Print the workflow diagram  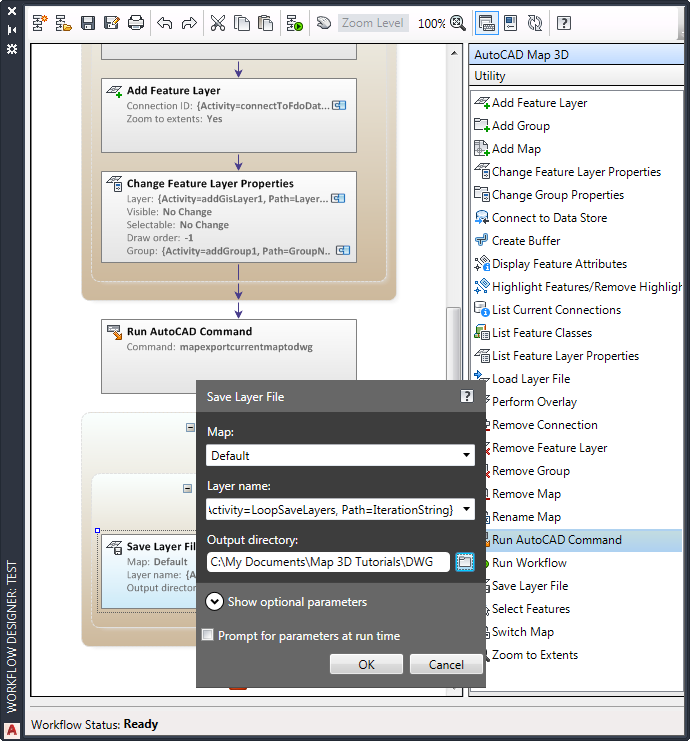point(136,23)
